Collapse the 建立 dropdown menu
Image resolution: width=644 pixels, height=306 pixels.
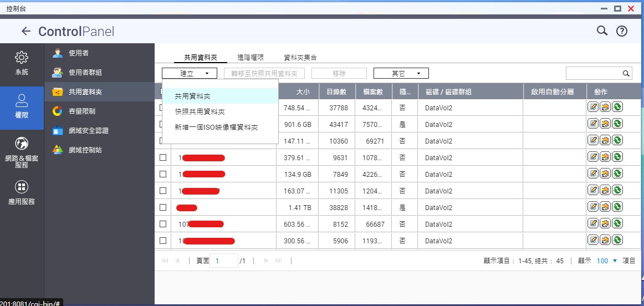coord(190,73)
